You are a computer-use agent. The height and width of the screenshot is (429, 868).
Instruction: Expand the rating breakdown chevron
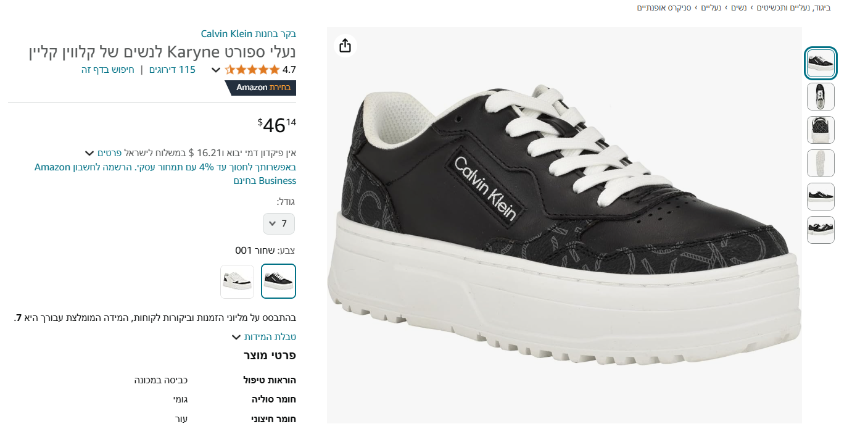pos(216,70)
